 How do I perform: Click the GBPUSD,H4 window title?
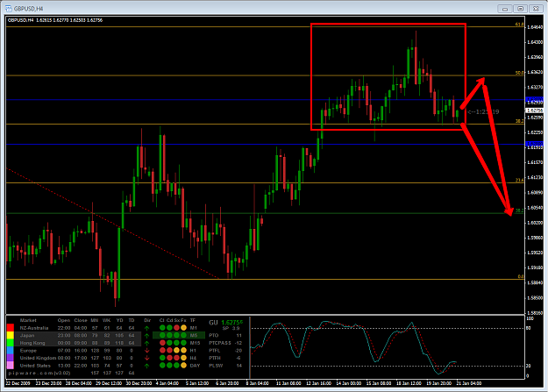[x=29, y=9]
